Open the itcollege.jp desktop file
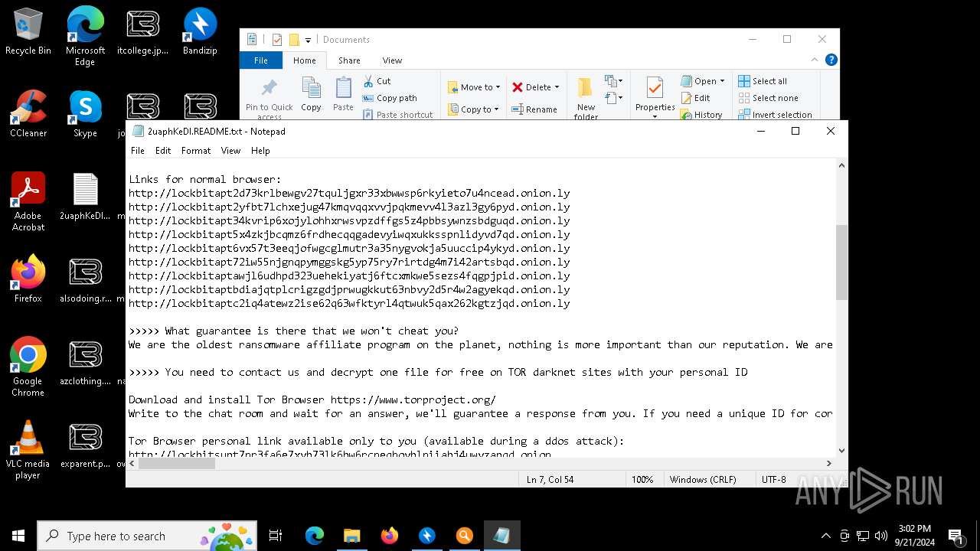Viewport: 980px width, 551px height. pyautogui.click(x=142, y=32)
